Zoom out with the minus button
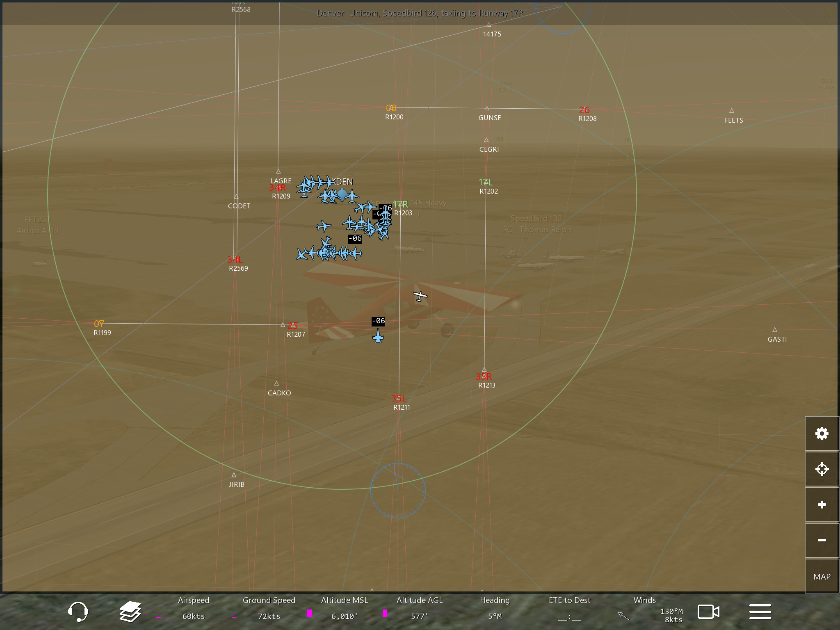Screen dimensions: 840x630 click(822, 540)
